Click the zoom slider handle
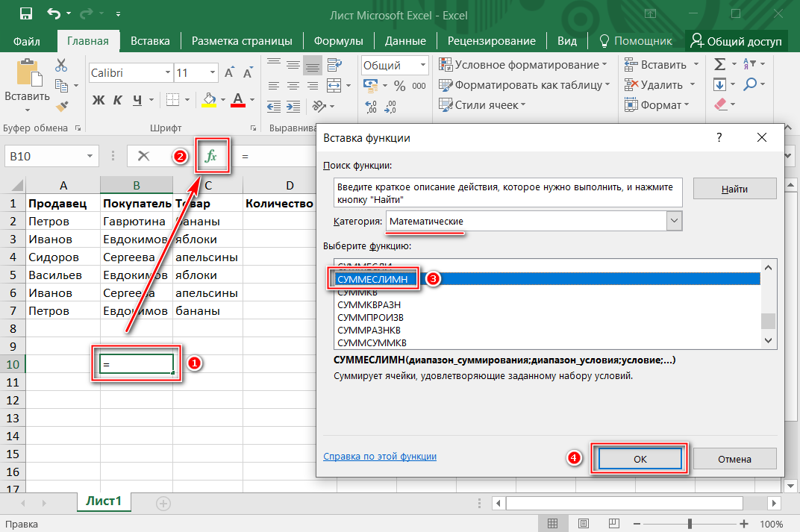The image size is (800, 532). point(690,524)
